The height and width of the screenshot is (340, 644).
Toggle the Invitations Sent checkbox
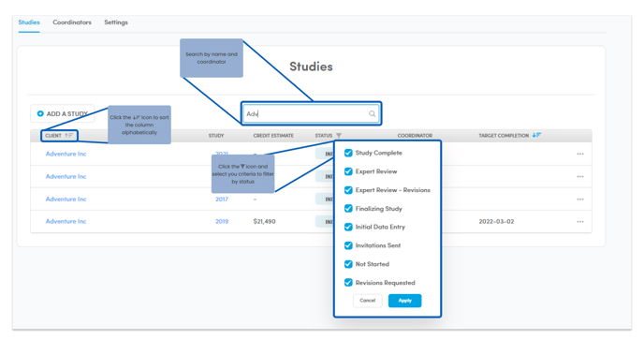pos(348,245)
